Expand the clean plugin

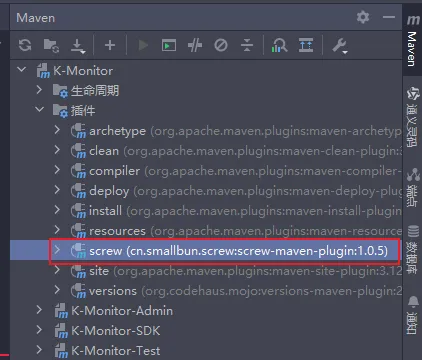57,150
